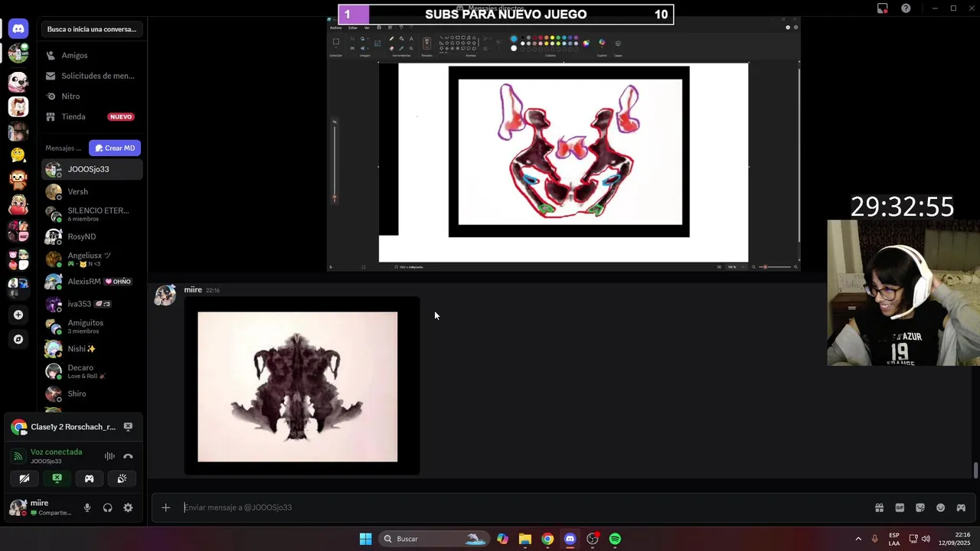Click the taskbar microphone tray icon
The height and width of the screenshot is (551, 980).
(875, 539)
